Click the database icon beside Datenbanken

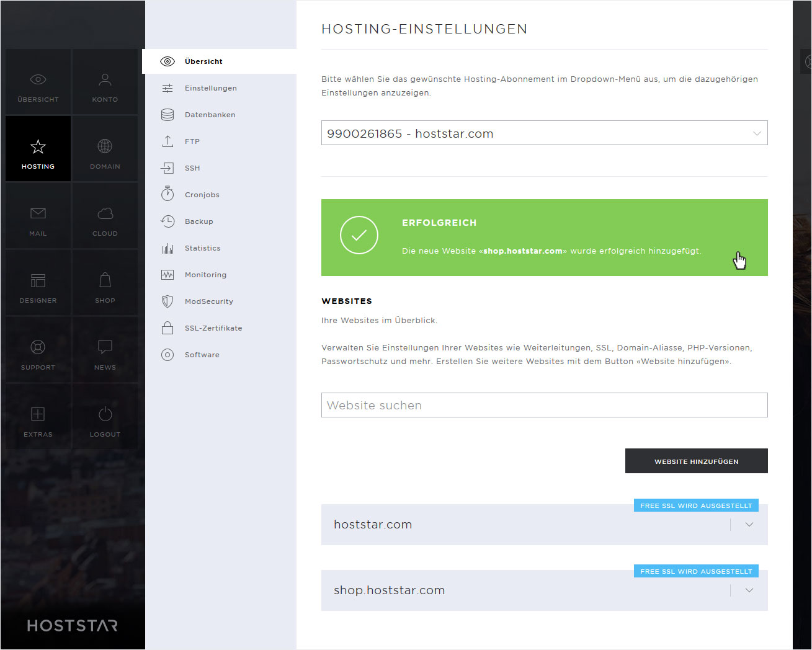point(167,115)
